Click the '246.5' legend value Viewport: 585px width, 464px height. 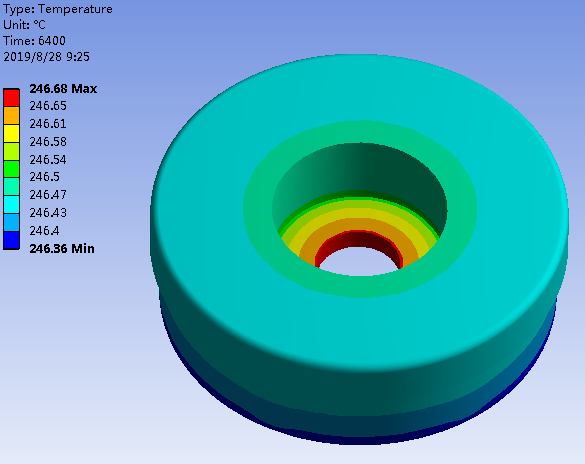pyautogui.click(x=44, y=177)
